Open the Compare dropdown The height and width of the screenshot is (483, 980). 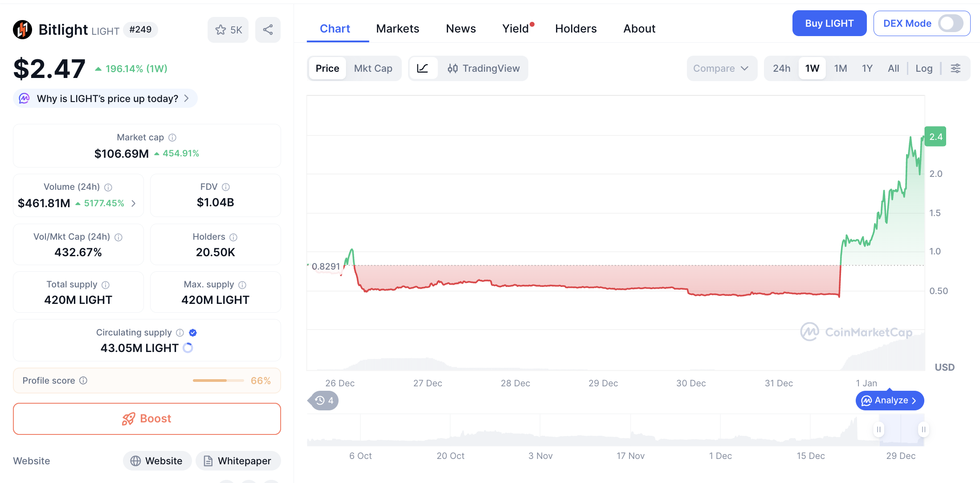point(721,68)
